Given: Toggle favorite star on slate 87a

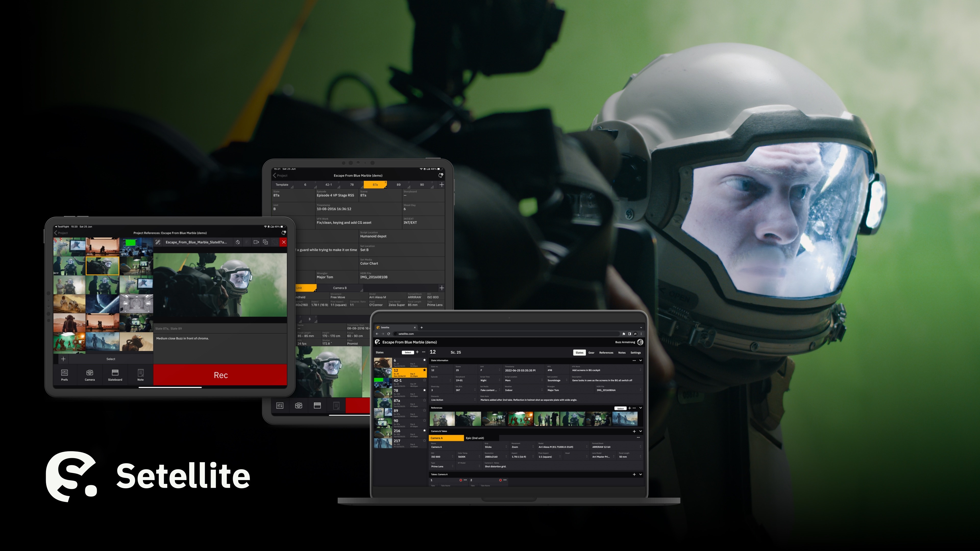Looking at the screenshot, I should [425, 400].
